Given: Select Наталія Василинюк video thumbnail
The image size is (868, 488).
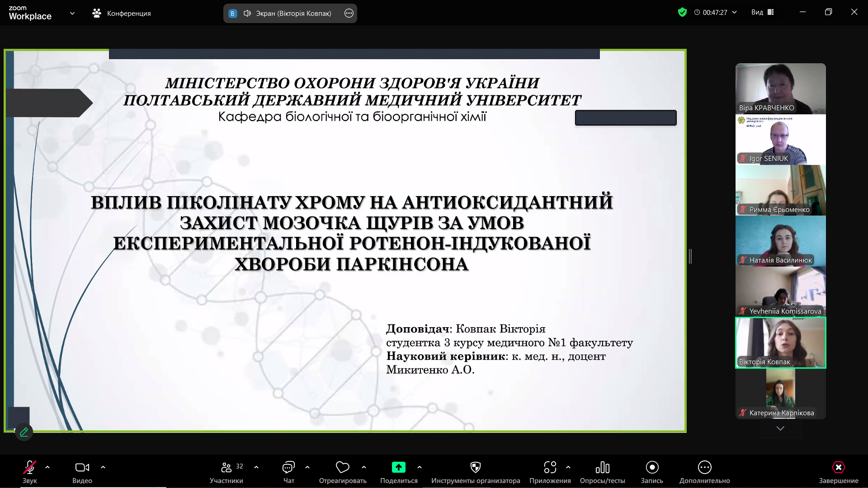Looking at the screenshot, I should (x=781, y=241).
